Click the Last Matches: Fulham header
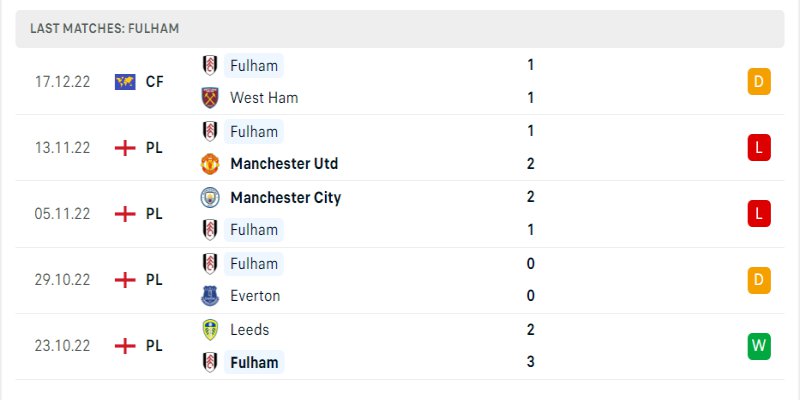 (105, 29)
